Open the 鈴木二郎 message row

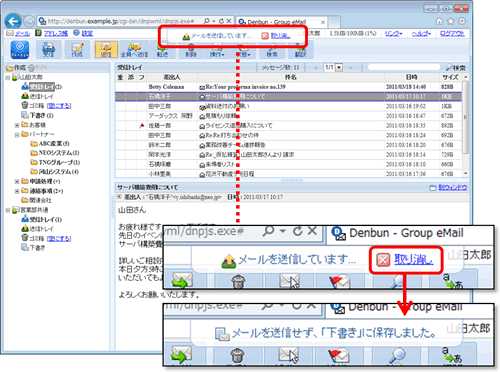[289, 145]
